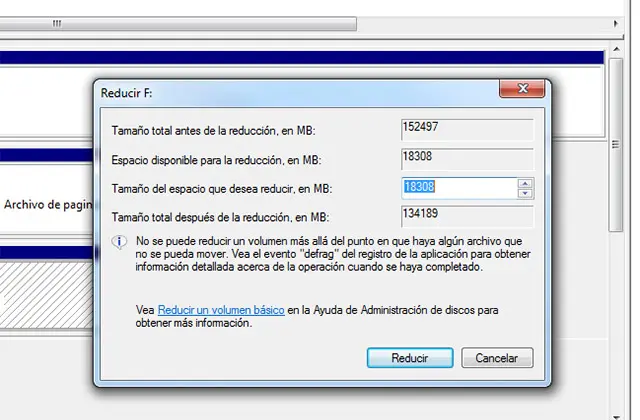Image resolution: width=640 pixels, height=420 pixels.
Task: Click the blue information icon
Action: [x=120, y=242]
